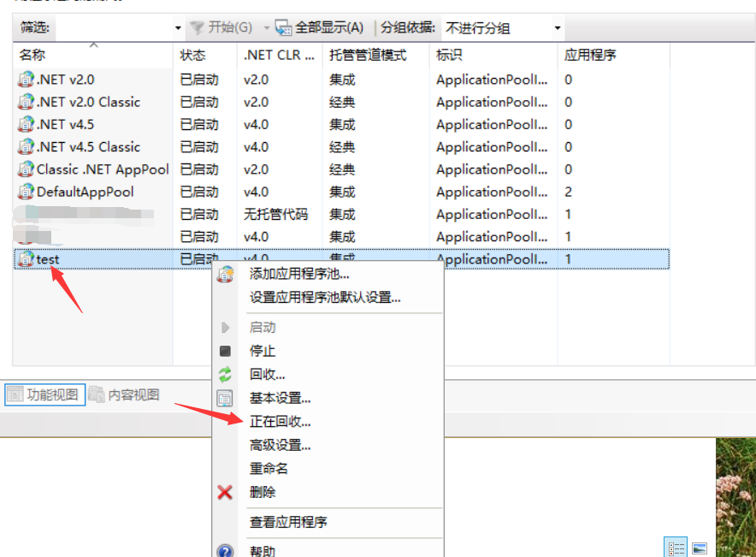Click the plant image thumbnail at bottom right
756x557 pixels.
[737, 496]
